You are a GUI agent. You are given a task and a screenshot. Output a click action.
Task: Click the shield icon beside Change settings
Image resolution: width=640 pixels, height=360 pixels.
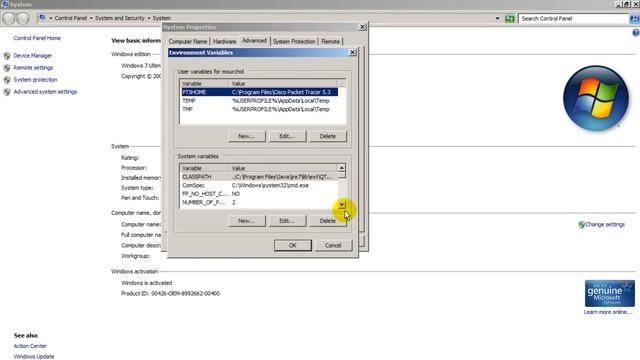click(582, 224)
